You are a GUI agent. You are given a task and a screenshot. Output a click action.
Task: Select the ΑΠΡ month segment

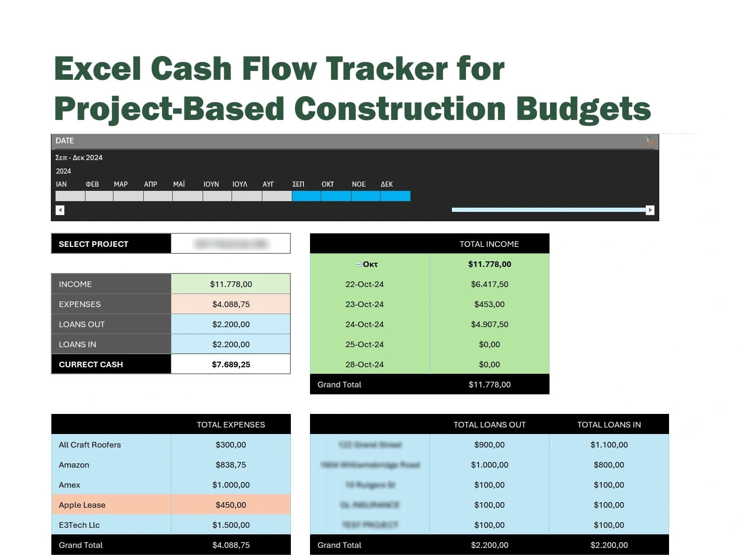point(158,196)
